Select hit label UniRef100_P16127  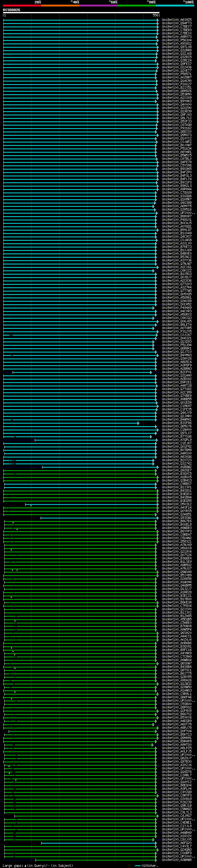click(177, 84)
